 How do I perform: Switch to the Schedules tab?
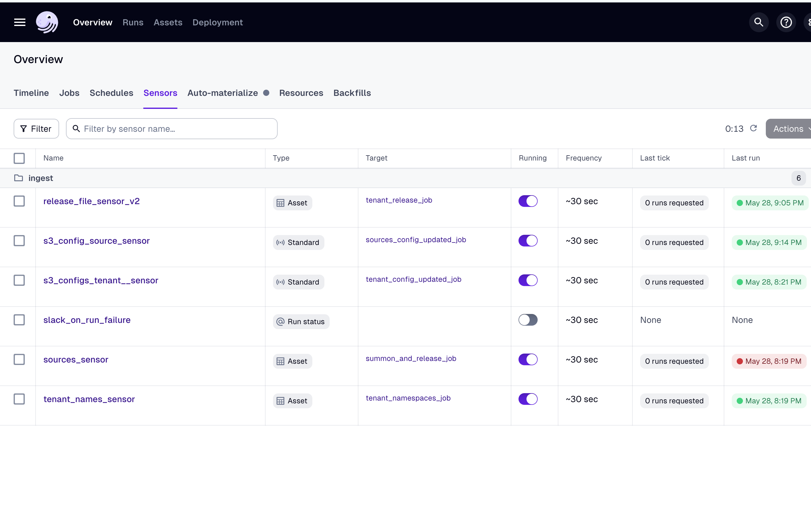click(111, 93)
